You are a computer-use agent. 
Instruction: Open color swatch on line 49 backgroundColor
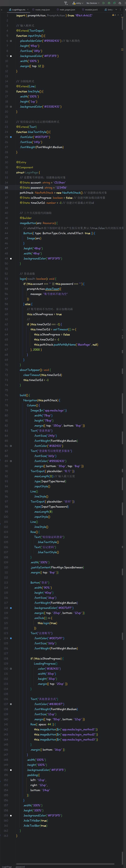[11, 258]
